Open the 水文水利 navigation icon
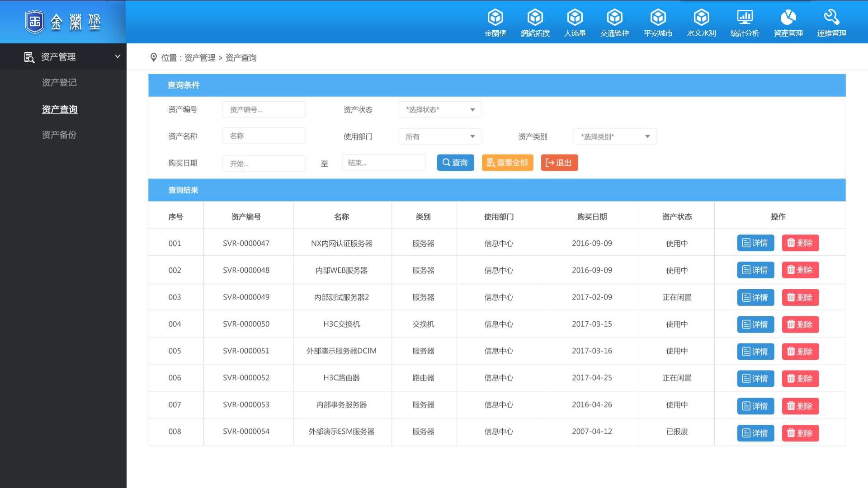The width and height of the screenshot is (868, 488). [702, 18]
